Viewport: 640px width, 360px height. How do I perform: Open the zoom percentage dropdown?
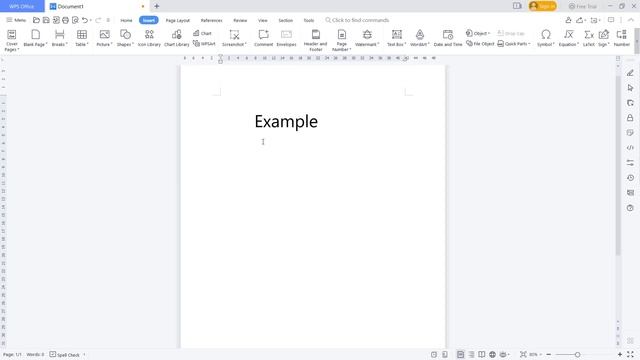pos(535,355)
